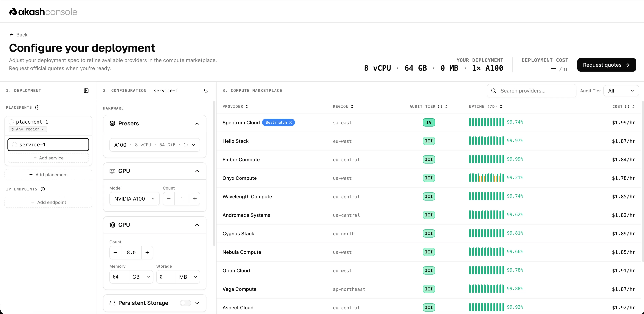Click Request quotes button
The height and width of the screenshot is (314, 644).
click(606, 65)
